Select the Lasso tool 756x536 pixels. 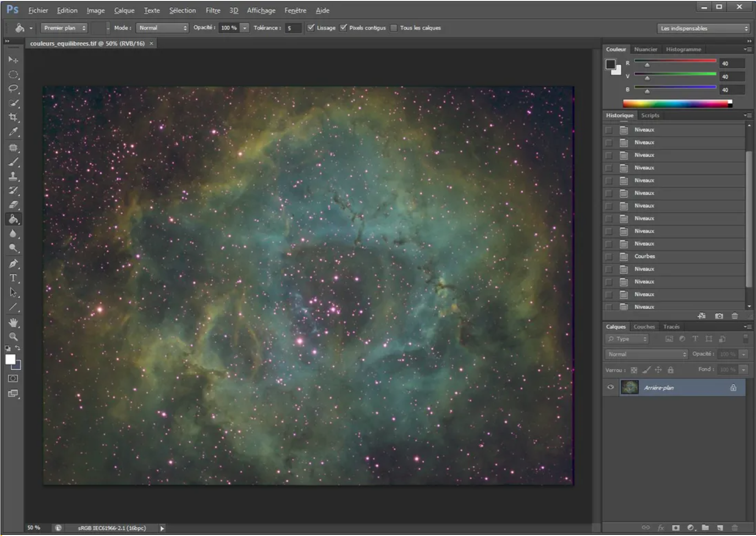point(13,89)
